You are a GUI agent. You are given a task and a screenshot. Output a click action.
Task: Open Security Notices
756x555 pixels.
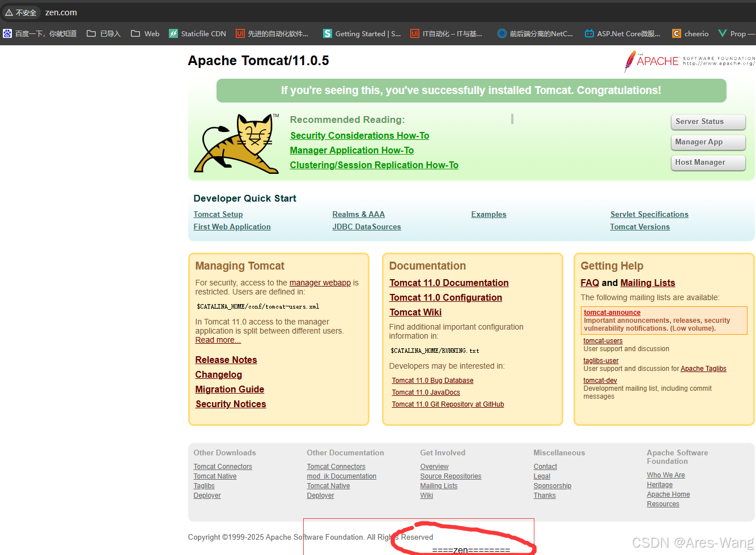point(231,404)
